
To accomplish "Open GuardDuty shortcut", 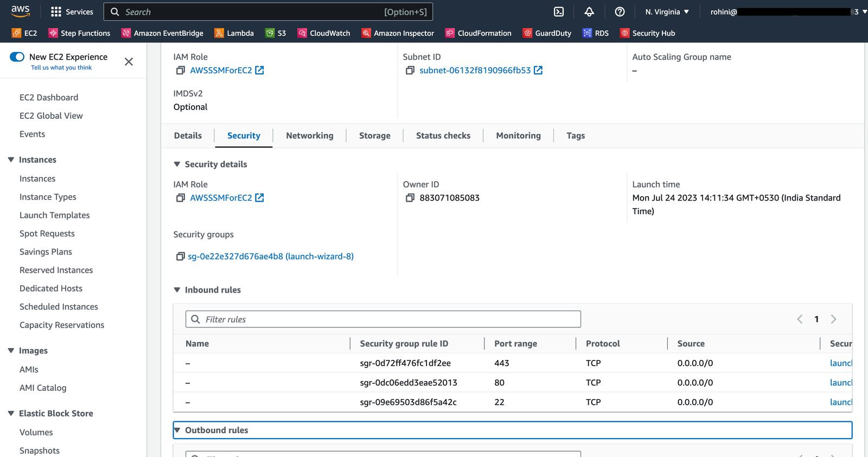I will (x=547, y=33).
